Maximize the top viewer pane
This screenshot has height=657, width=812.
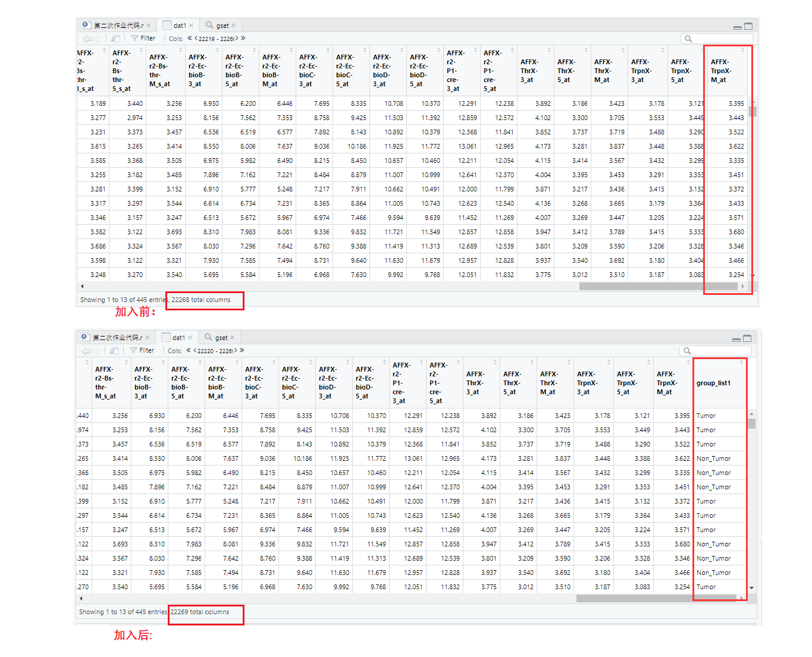coord(748,26)
